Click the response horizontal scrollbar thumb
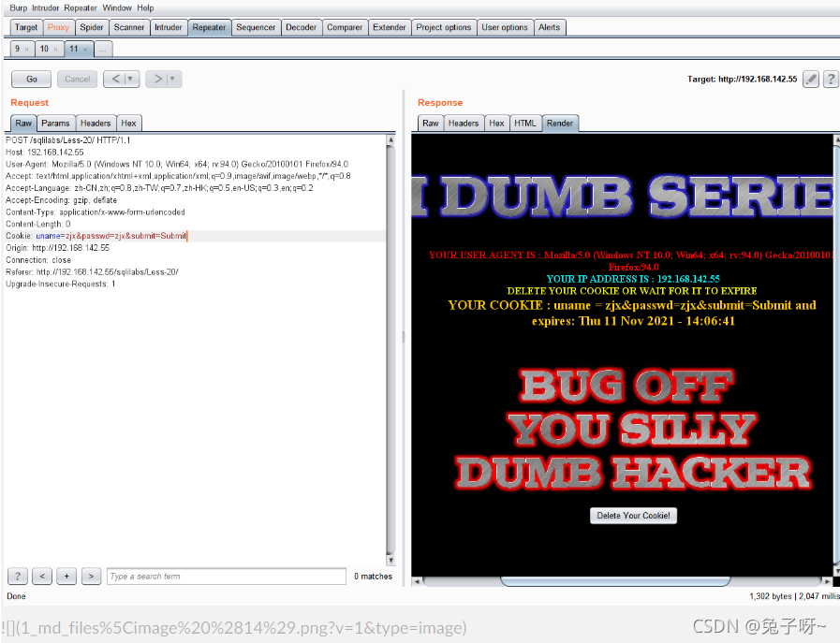 coord(615,581)
